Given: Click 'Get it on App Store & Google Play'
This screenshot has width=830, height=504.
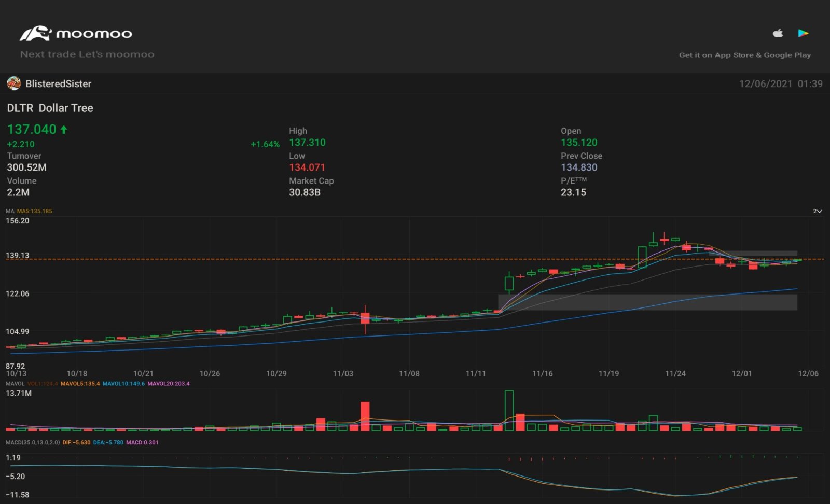Looking at the screenshot, I should click(x=745, y=55).
